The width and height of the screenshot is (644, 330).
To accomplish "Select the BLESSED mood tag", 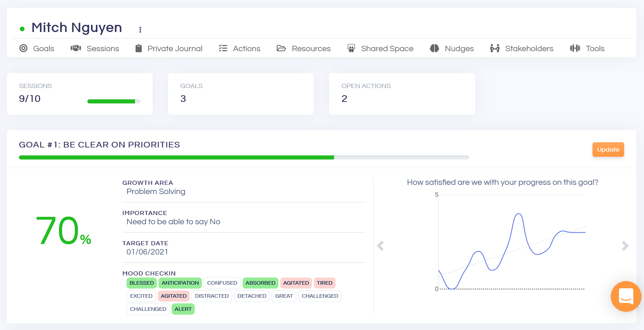I will 141,283.
